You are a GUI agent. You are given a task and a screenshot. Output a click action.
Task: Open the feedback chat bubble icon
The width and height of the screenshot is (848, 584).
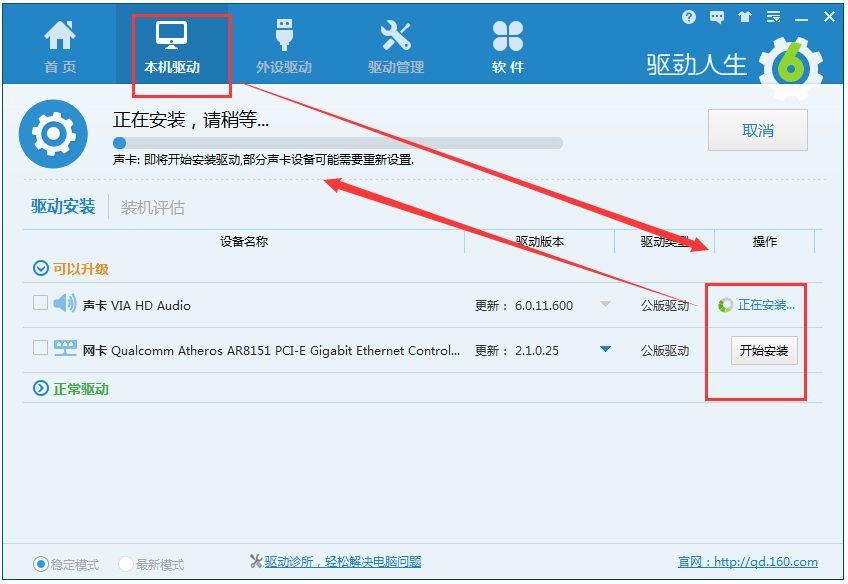click(x=717, y=17)
